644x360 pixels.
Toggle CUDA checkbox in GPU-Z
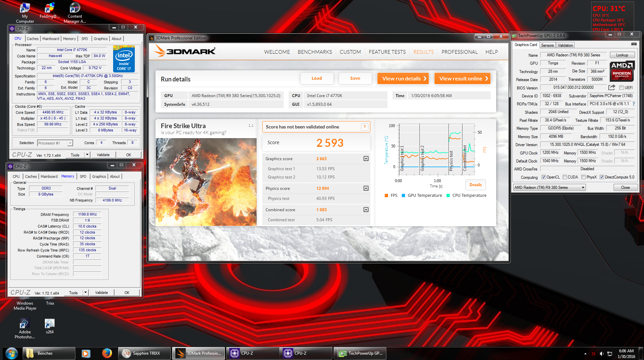point(565,177)
